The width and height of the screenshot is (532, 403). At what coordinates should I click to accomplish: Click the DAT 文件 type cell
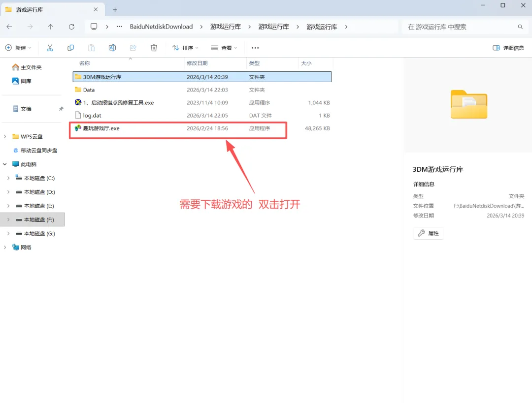tap(260, 116)
